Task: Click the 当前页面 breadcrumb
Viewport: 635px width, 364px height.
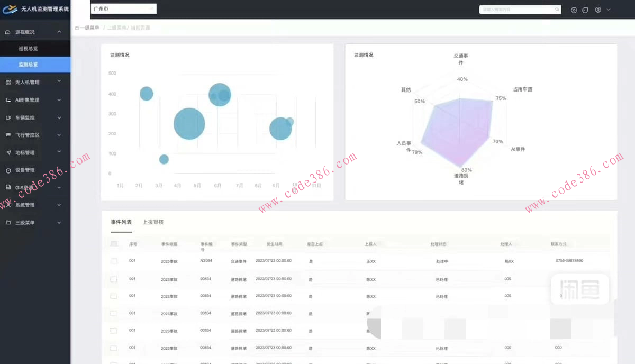Action: [x=140, y=28]
